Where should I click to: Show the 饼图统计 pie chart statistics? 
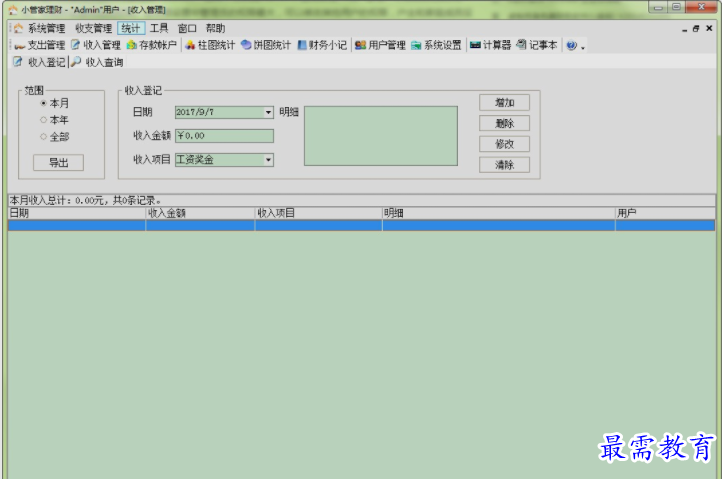click(x=266, y=45)
